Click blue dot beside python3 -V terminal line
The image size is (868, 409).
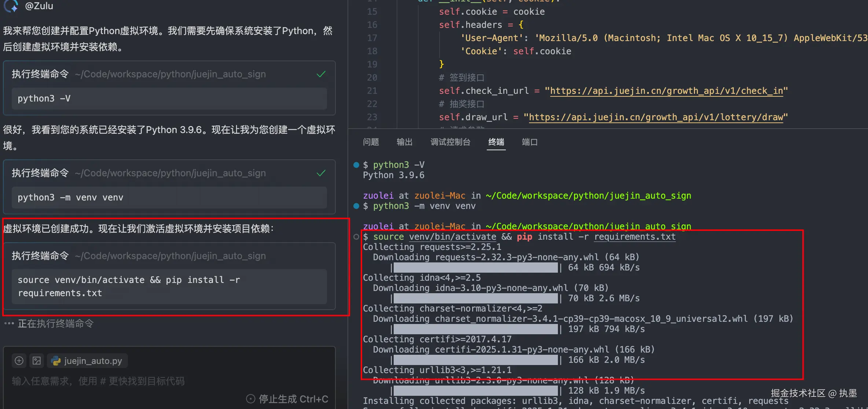click(356, 165)
